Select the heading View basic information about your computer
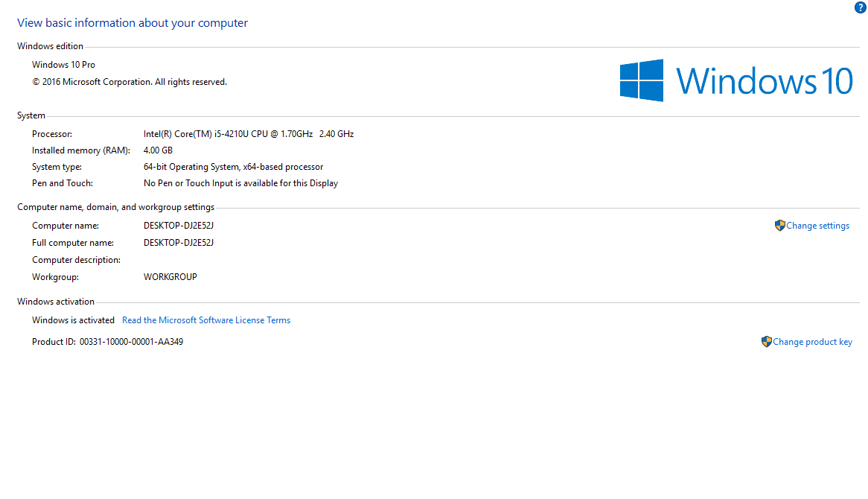868x499 pixels. (x=133, y=22)
